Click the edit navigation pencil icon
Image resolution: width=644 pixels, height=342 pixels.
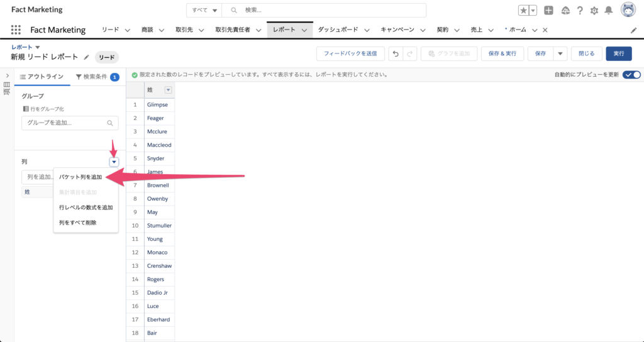coord(634,30)
